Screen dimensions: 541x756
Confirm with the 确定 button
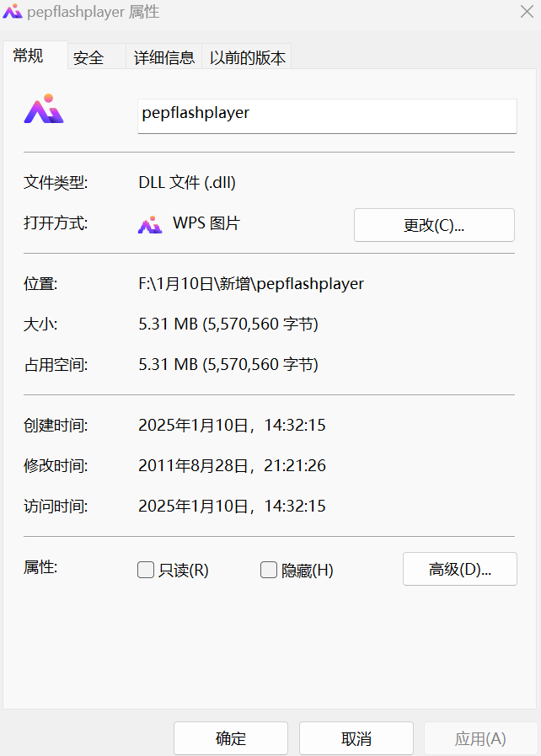point(231,738)
